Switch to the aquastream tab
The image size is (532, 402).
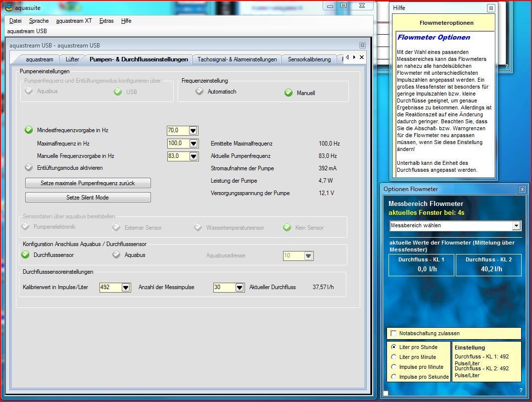[x=40, y=59]
